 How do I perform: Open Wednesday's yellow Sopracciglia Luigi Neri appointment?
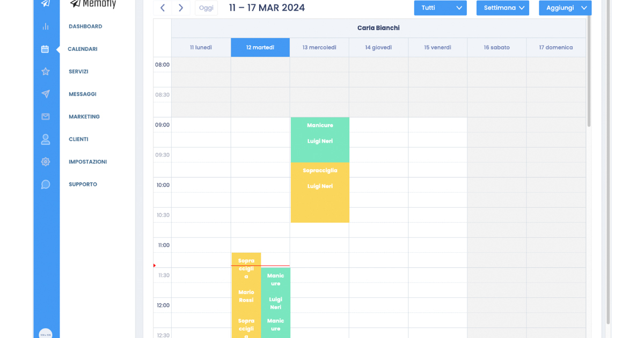[x=320, y=193]
